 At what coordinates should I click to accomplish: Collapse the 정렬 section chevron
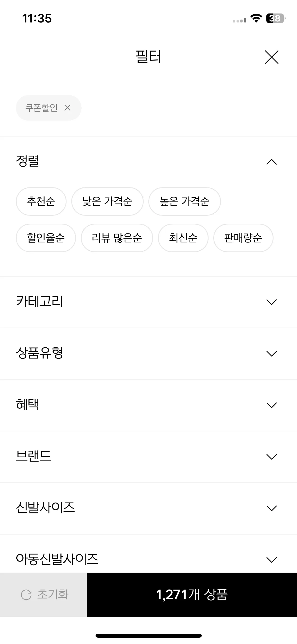[x=271, y=162]
